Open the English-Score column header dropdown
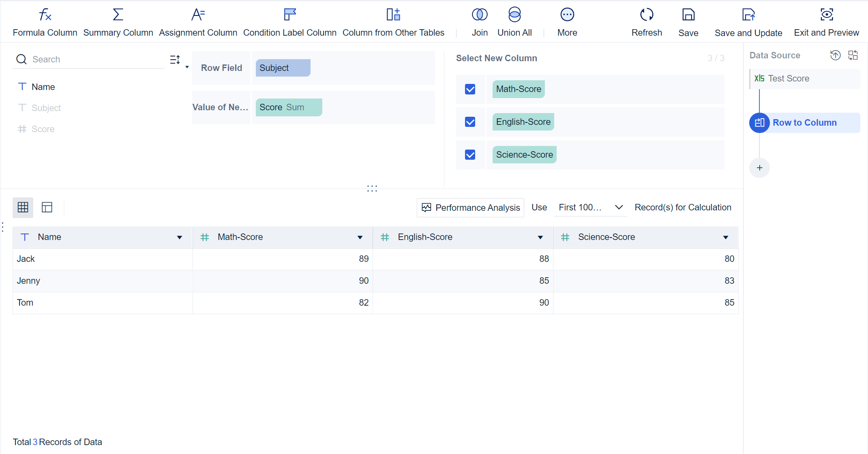Screen dimensions: 868x454 540,238
